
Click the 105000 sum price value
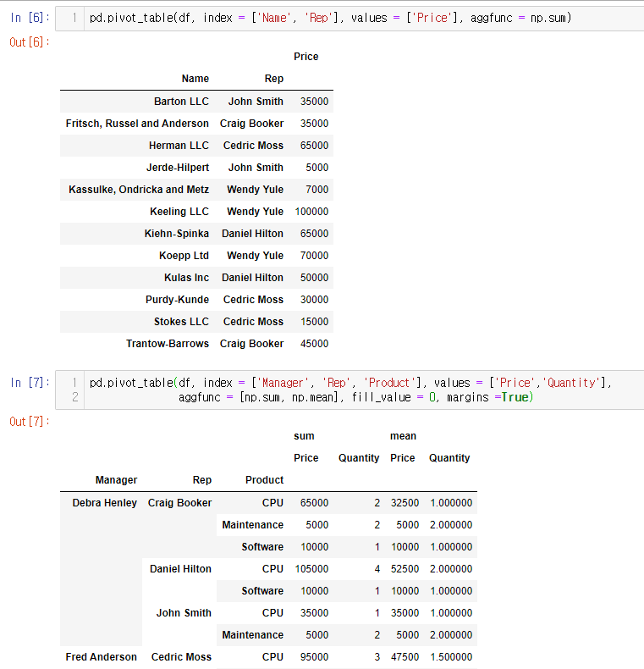[x=311, y=569]
